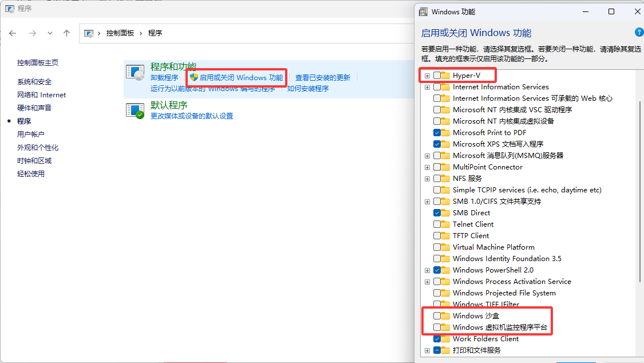The image size is (644, 363).
Task: Open the recent locations chevron dropdown
Action: (50, 33)
